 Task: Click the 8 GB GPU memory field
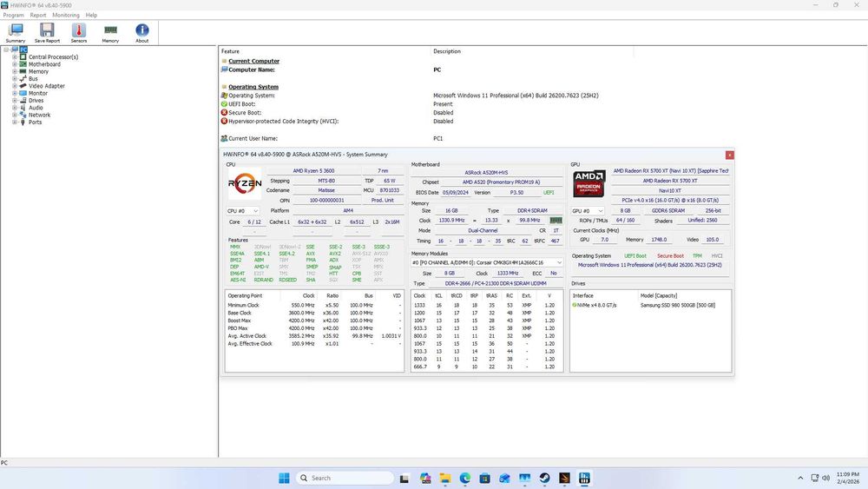click(625, 211)
